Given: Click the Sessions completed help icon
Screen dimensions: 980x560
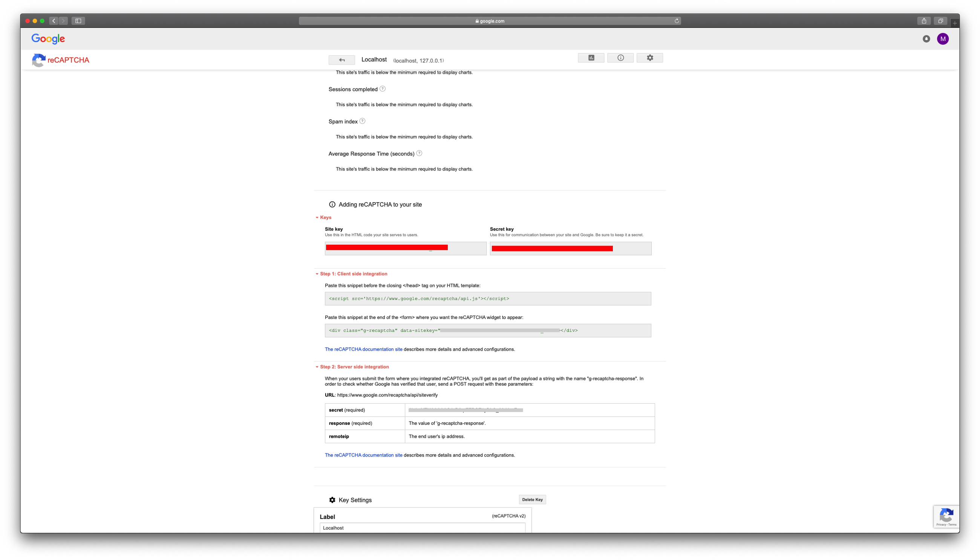Looking at the screenshot, I should (x=382, y=89).
